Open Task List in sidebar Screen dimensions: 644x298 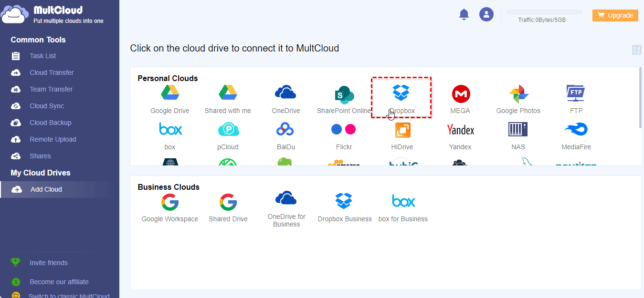[x=42, y=56]
